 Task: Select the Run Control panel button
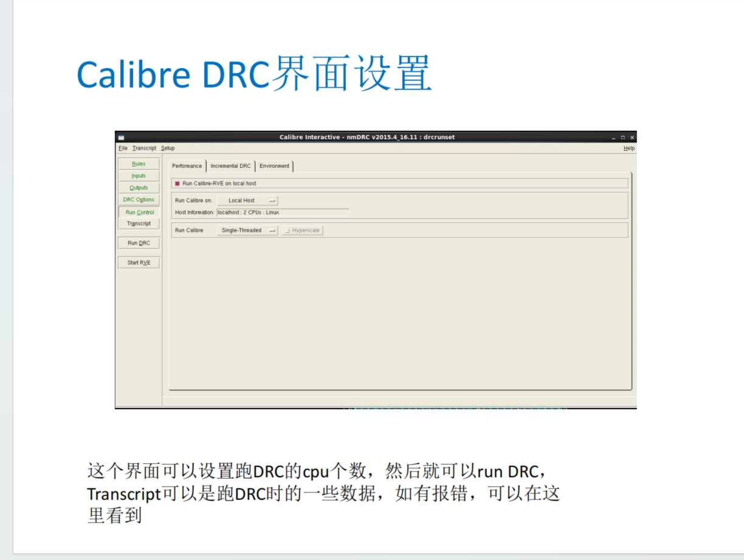[139, 212]
